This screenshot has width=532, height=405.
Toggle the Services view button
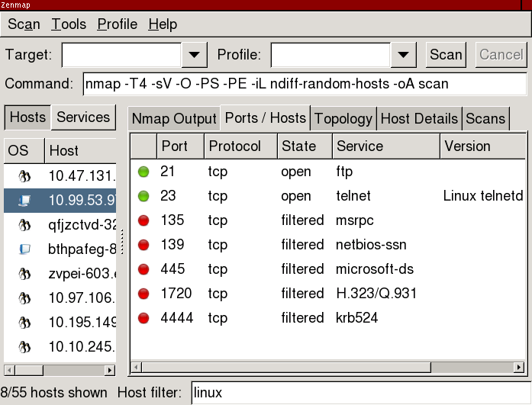(x=83, y=117)
